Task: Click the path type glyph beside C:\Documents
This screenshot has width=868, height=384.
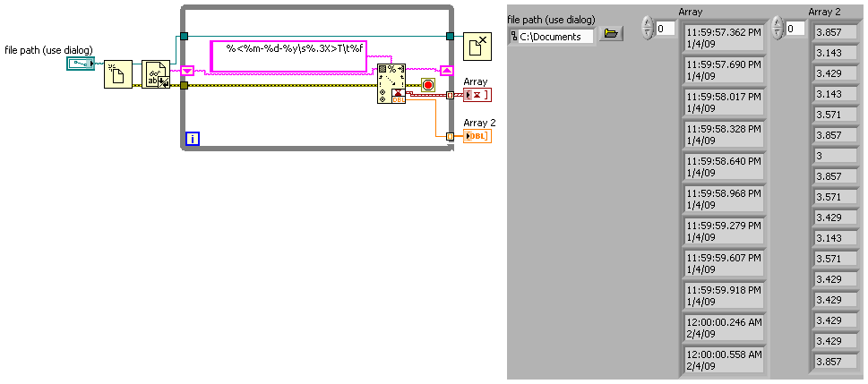Action: (x=513, y=37)
